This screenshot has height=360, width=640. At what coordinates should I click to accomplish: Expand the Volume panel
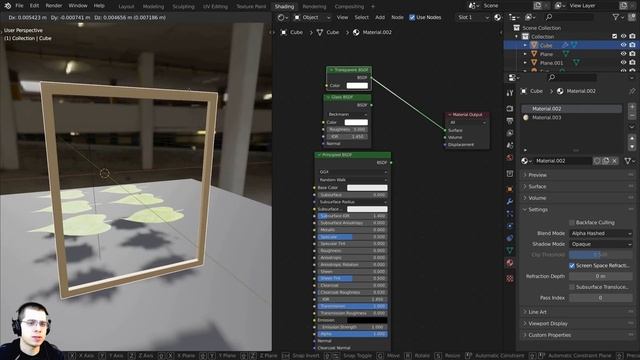pos(537,198)
